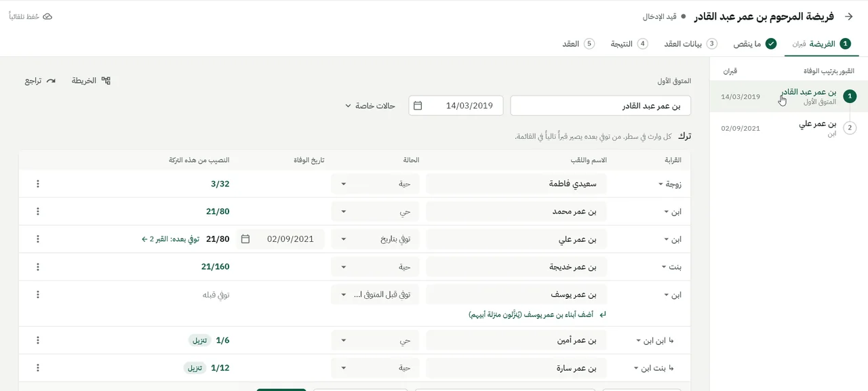Switch to العقد tab
The width and height of the screenshot is (868, 391).
tap(578, 43)
